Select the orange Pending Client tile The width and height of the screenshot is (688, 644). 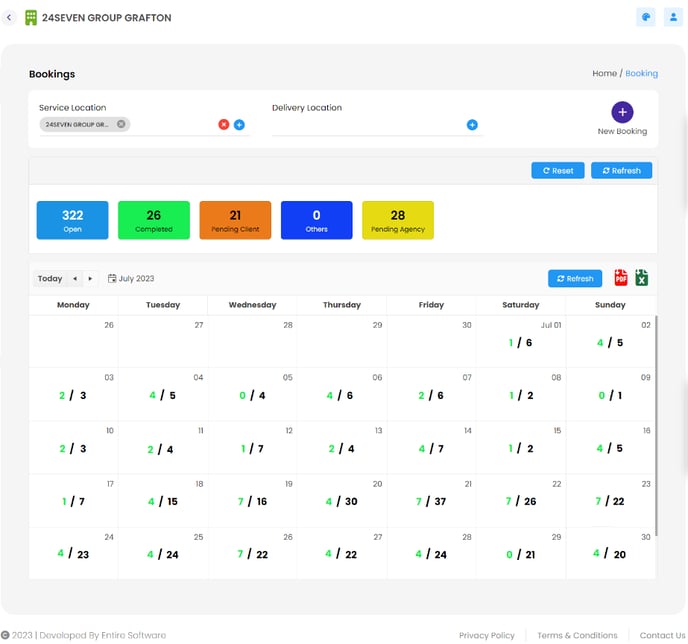pos(235,220)
